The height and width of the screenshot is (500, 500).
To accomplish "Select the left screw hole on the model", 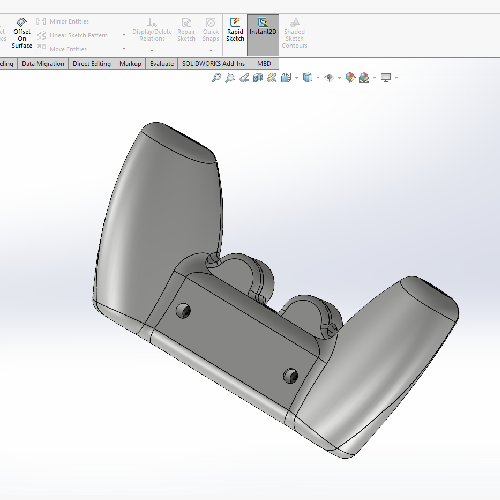I will [183, 311].
